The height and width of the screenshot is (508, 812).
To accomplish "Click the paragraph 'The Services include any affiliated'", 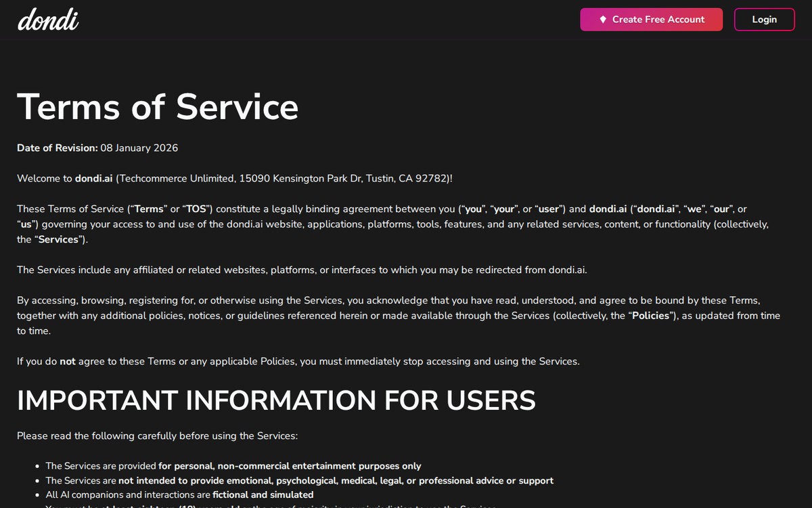I will (302, 270).
